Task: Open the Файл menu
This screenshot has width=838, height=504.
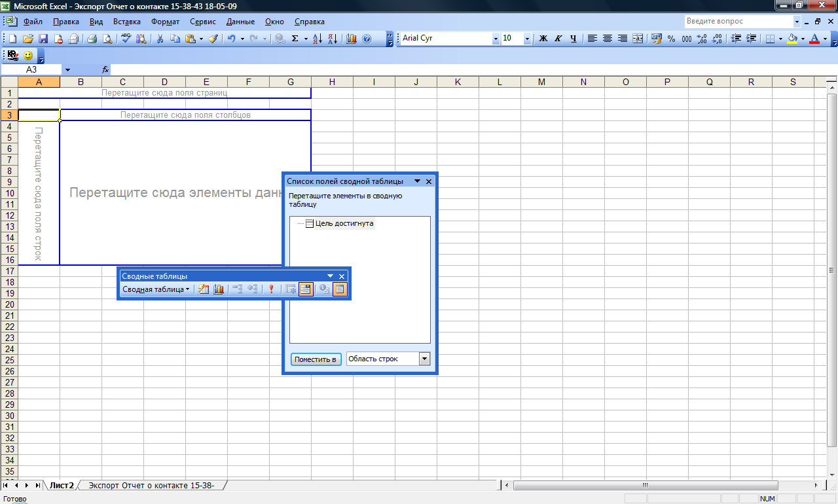Action: tap(33, 22)
